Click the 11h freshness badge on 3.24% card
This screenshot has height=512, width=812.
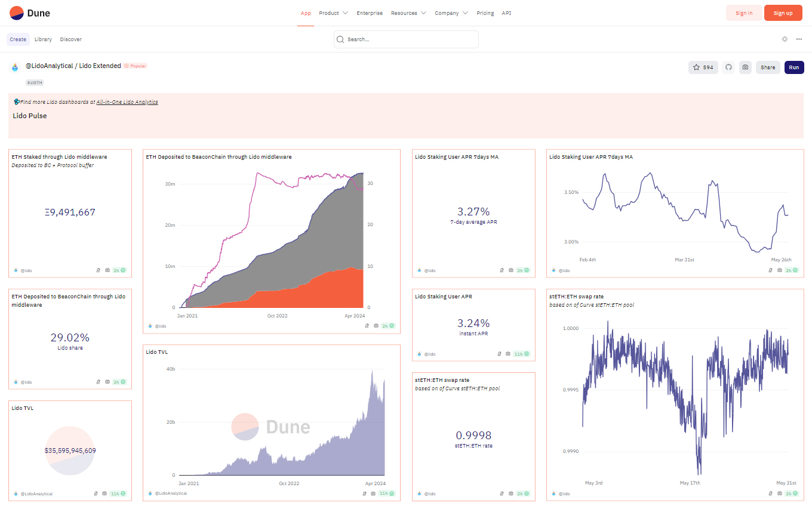click(x=522, y=354)
